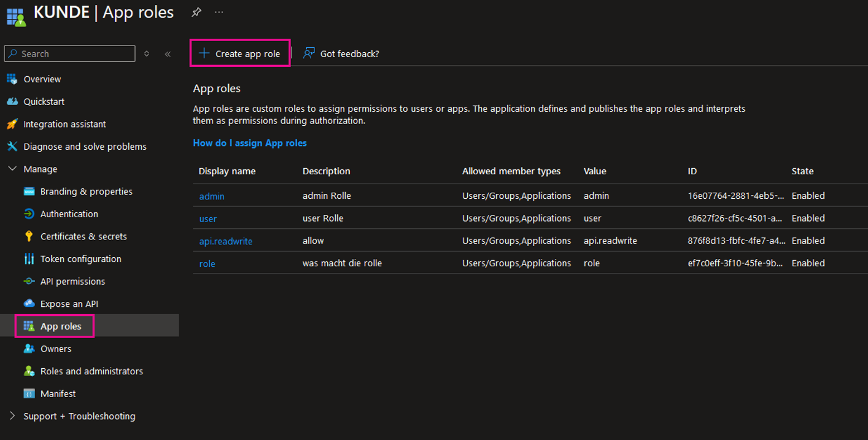Collapse the sidebar with double chevron
The height and width of the screenshot is (440, 868).
168,54
